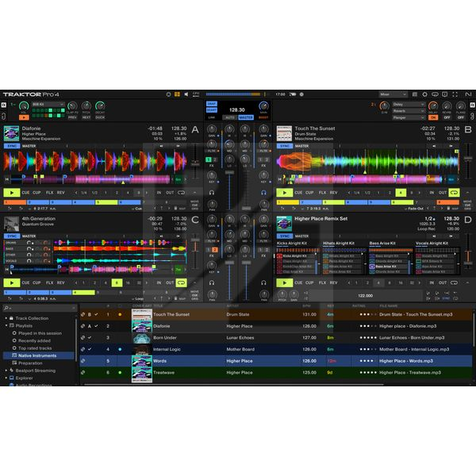This screenshot has width=476, height=476.
Task: Jump to start of track on Deck A
Action: (6, 179)
